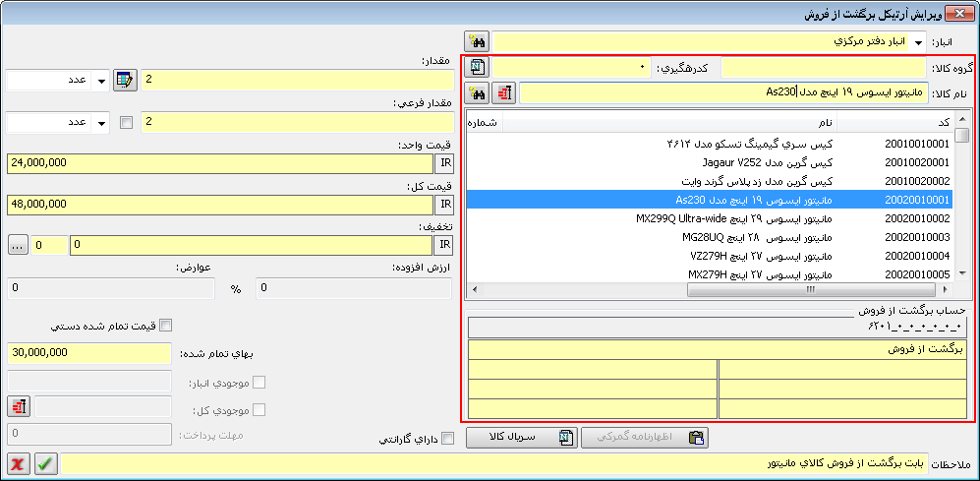Click the گروه کالا input field
This screenshot has width=980, height=481.
tap(824, 67)
